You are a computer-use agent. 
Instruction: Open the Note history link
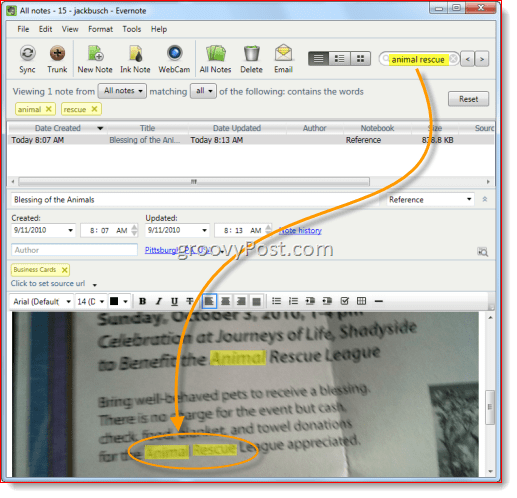(x=300, y=230)
